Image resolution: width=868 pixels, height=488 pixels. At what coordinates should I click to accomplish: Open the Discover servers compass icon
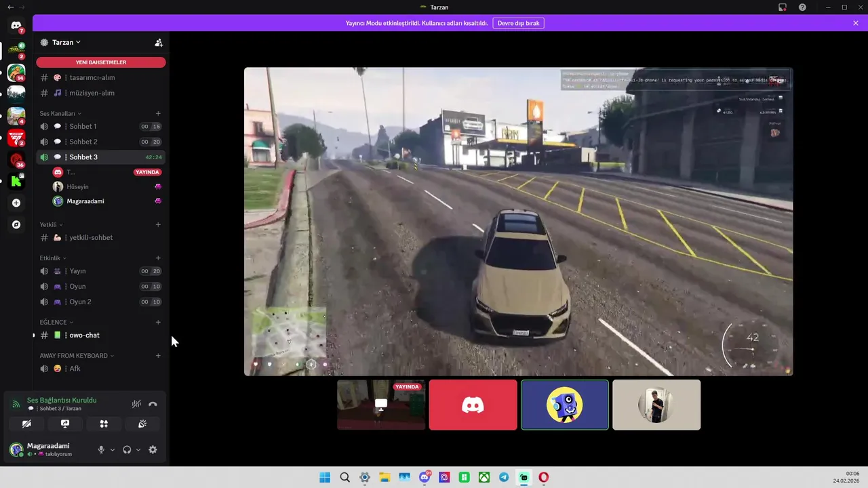coord(16,224)
